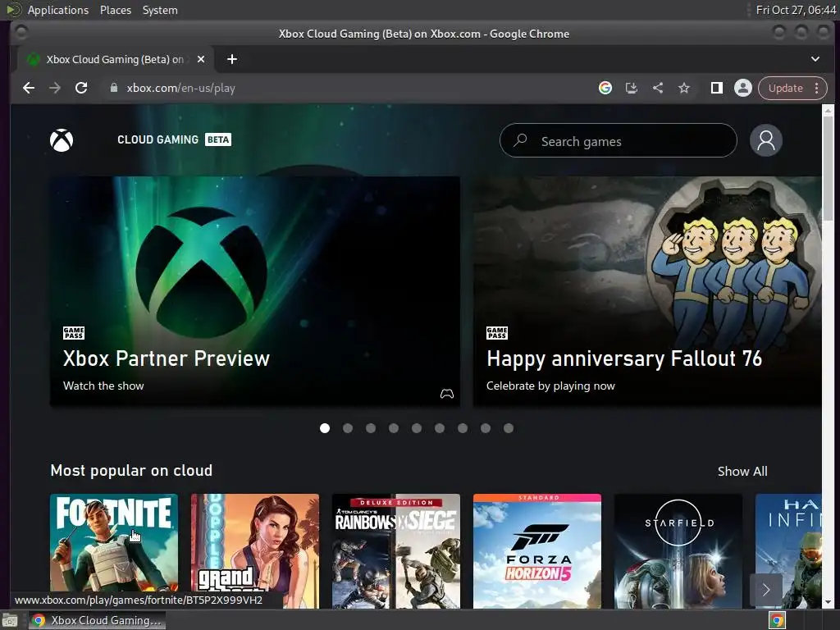Reload the Xbox page

(81, 88)
